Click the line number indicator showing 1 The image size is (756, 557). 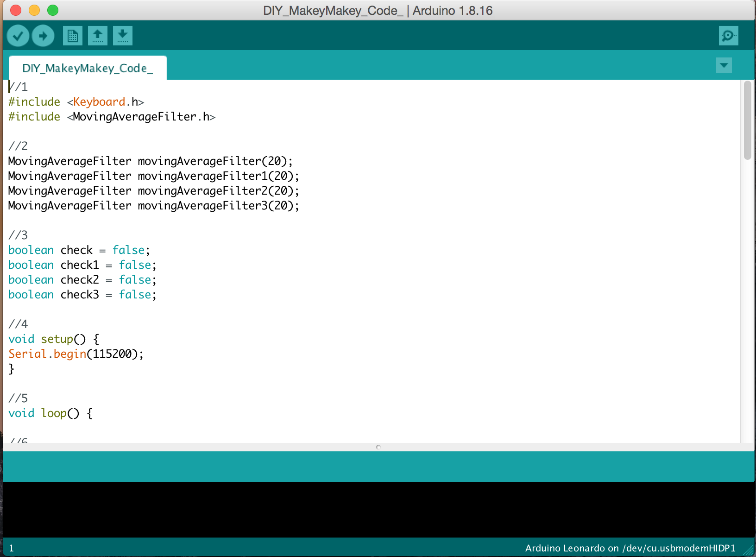(x=12, y=547)
